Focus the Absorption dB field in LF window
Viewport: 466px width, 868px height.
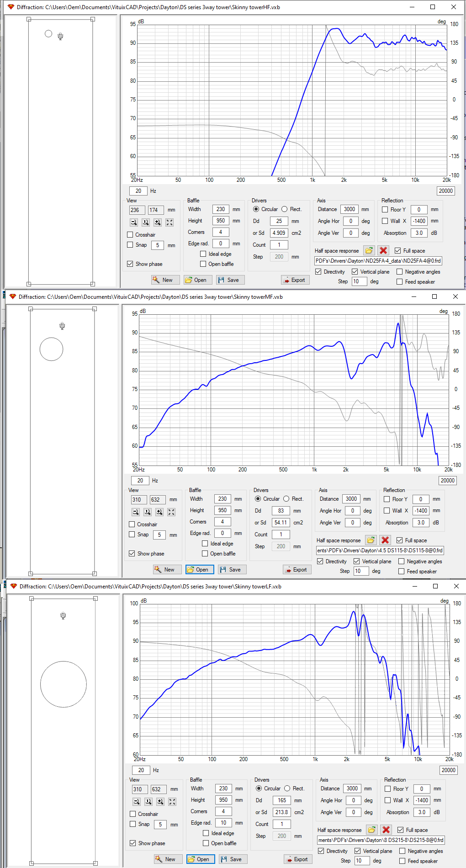click(422, 812)
